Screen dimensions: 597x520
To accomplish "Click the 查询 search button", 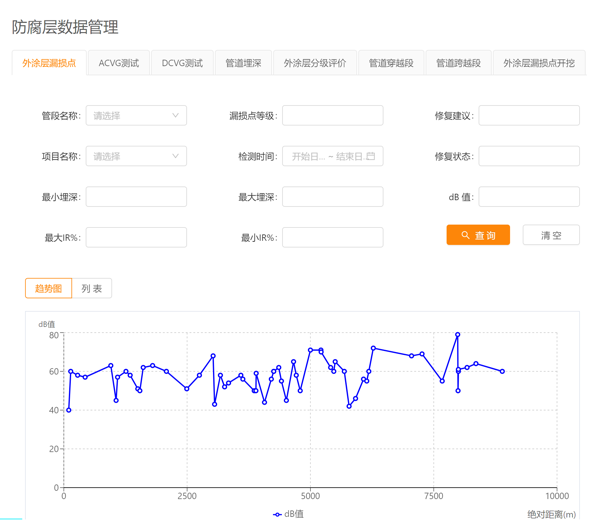I will pos(478,235).
